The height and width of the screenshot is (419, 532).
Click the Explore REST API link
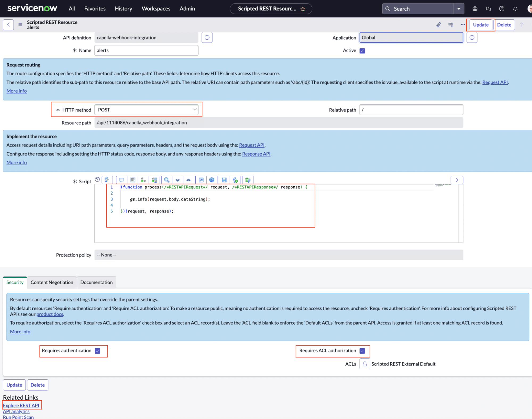pyautogui.click(x=22, y=405)
